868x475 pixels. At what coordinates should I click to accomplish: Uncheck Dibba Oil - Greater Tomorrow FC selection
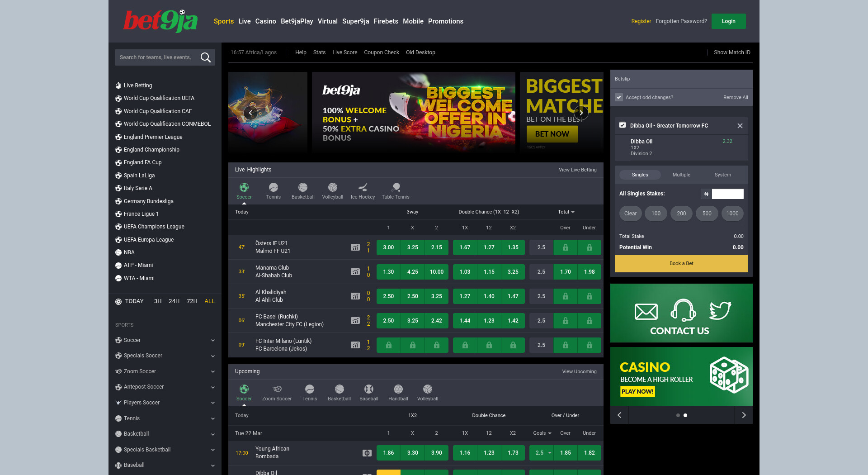point(623,125)
